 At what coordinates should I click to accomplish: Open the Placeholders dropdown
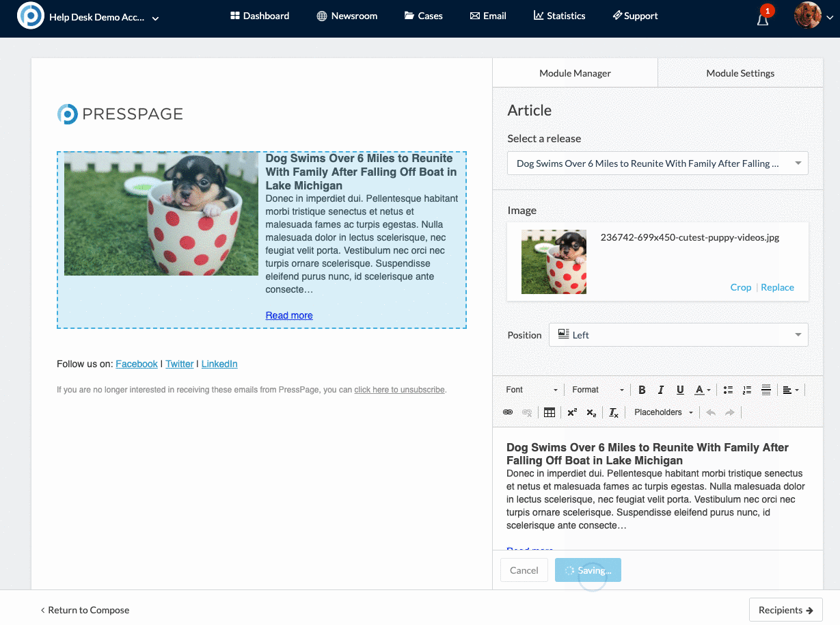[663, 412]
